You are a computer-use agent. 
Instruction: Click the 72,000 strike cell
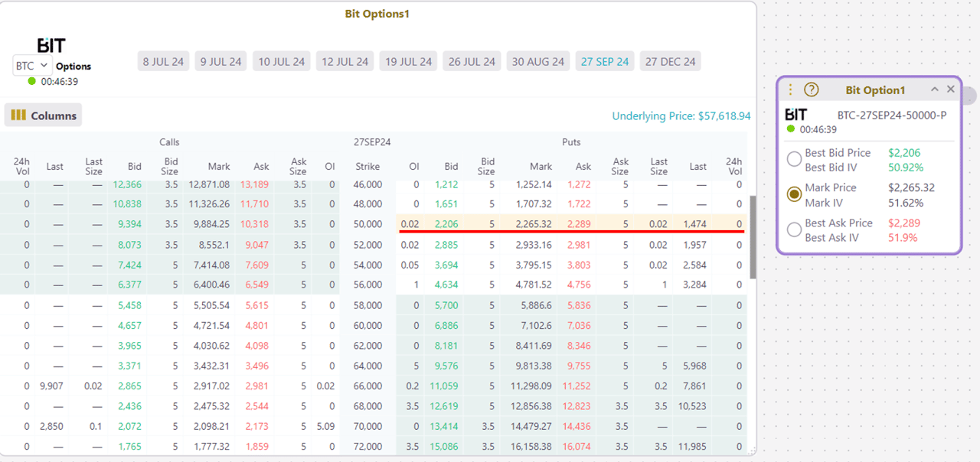click(x=367, y=446)
